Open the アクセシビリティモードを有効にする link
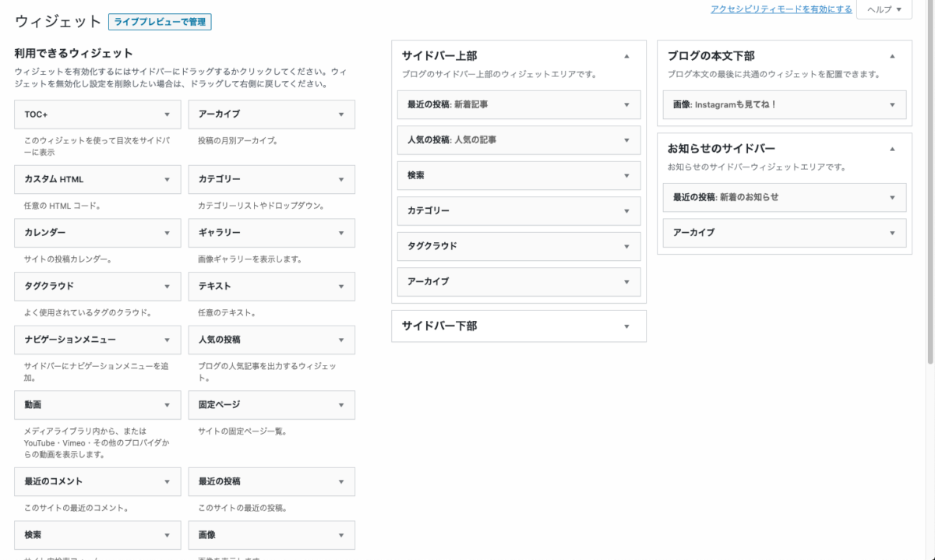Image resolution: width=935 pixels, height=560 pixels. pyautogui.click(x=782, y=9)
